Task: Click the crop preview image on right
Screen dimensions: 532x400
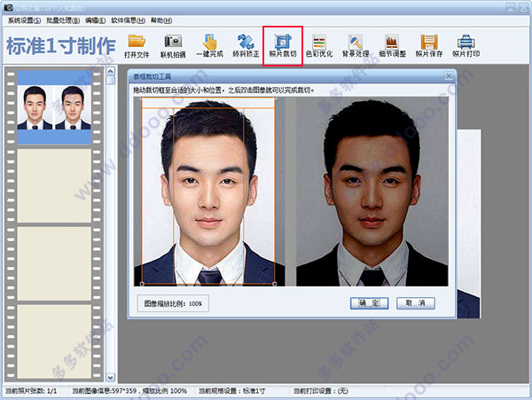Action: (x=372, y=192)
